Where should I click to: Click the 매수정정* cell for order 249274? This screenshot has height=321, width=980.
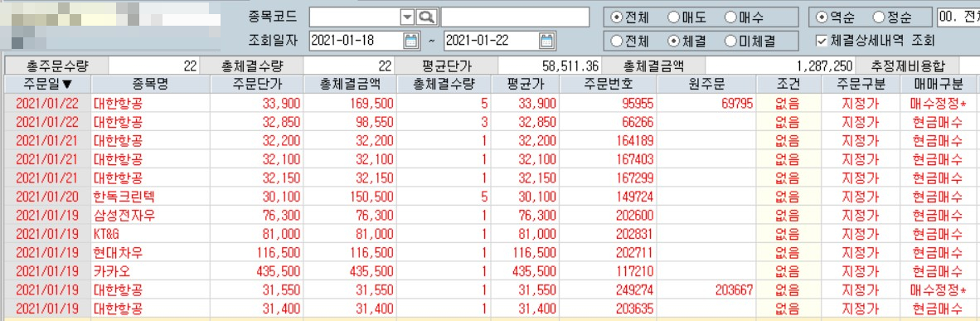click(x=937, y=291)
